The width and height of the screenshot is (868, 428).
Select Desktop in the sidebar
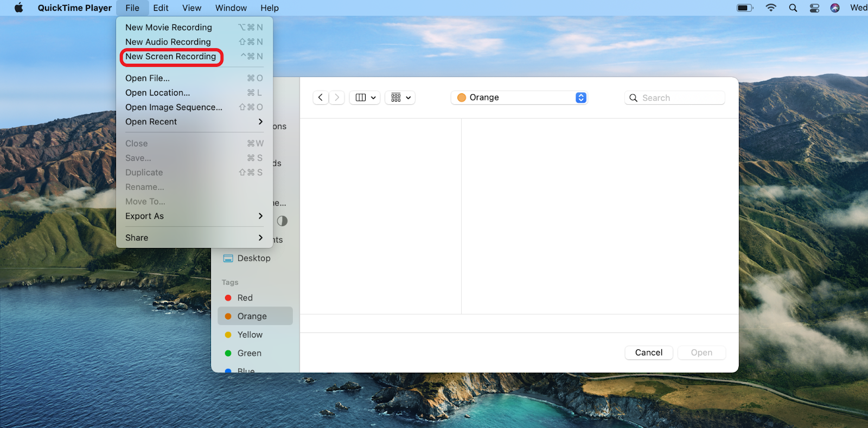coord(255,258)
